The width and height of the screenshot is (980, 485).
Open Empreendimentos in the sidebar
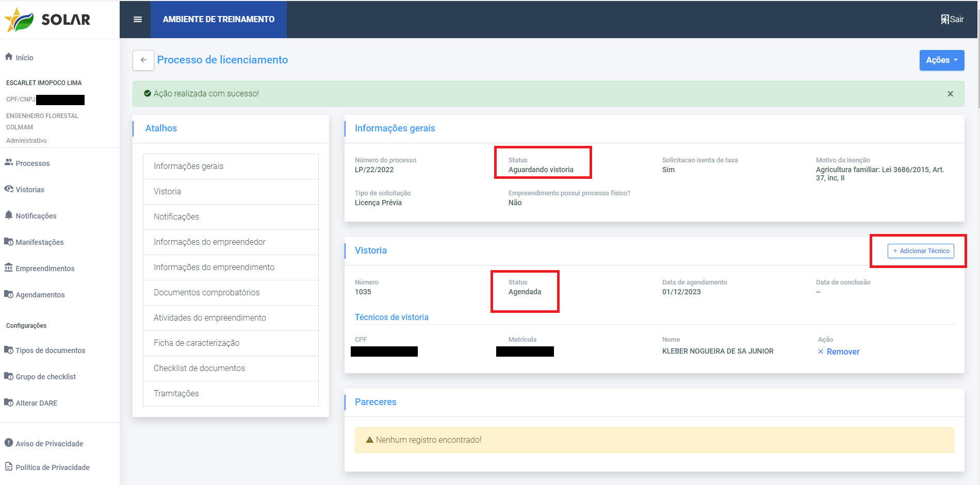40,269
